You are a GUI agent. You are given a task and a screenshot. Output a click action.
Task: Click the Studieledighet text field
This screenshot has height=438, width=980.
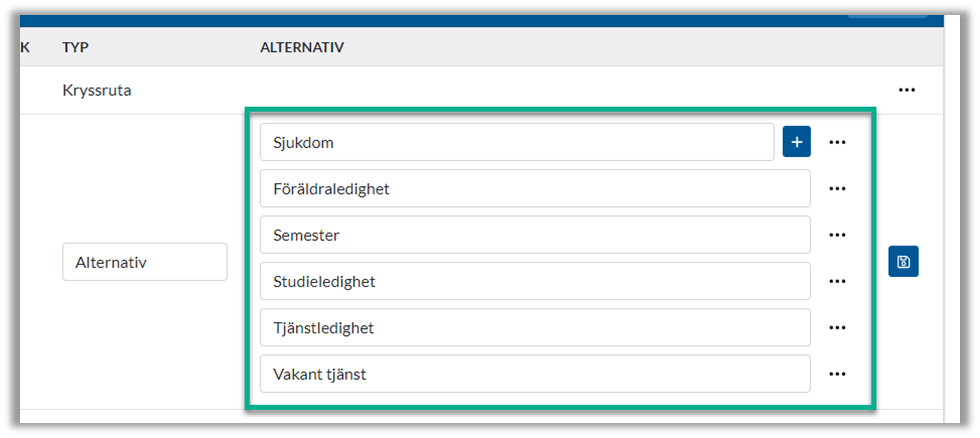[534, 281]
